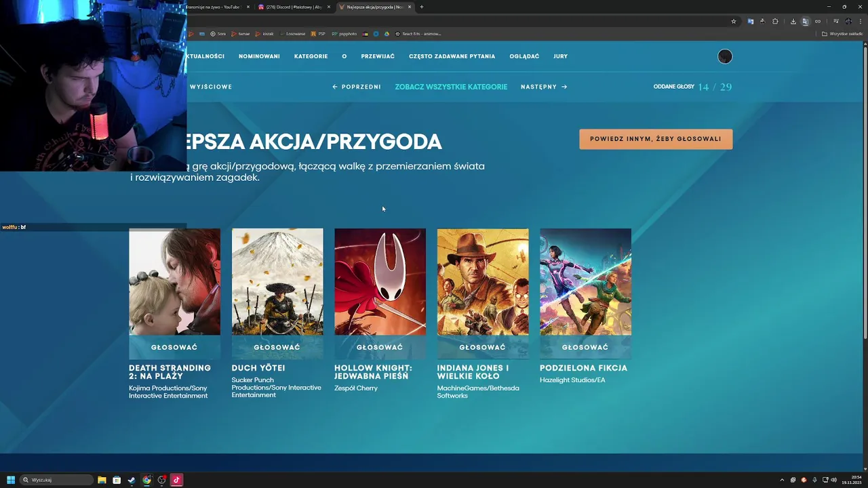Screen dimensions: 868x488
Task: Open the user profile avatar icon
Action: tap(725, 56)
